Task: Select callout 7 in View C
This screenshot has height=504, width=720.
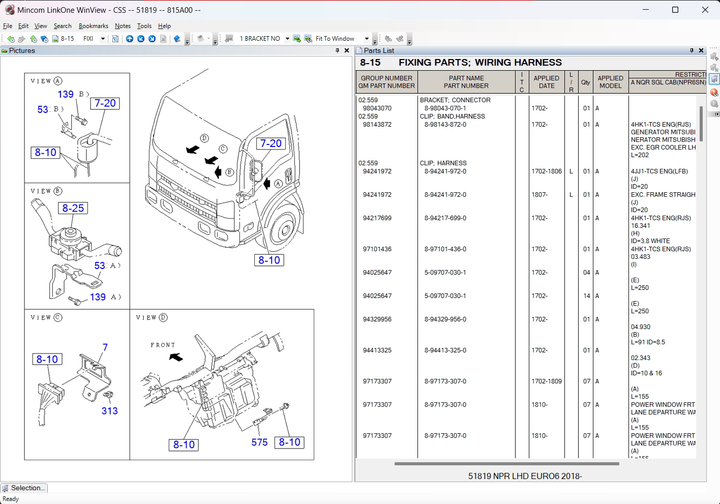Action: point(105,347)
